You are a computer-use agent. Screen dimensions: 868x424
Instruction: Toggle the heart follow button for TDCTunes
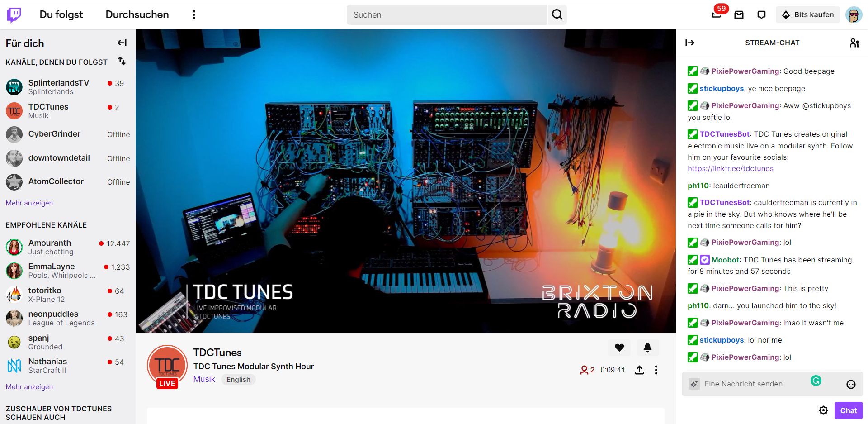coord(619,348)
